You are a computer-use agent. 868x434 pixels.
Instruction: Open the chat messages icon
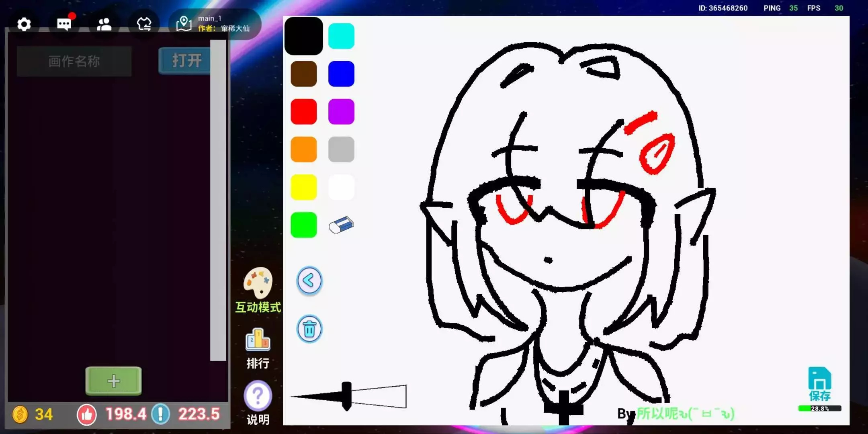64,25
